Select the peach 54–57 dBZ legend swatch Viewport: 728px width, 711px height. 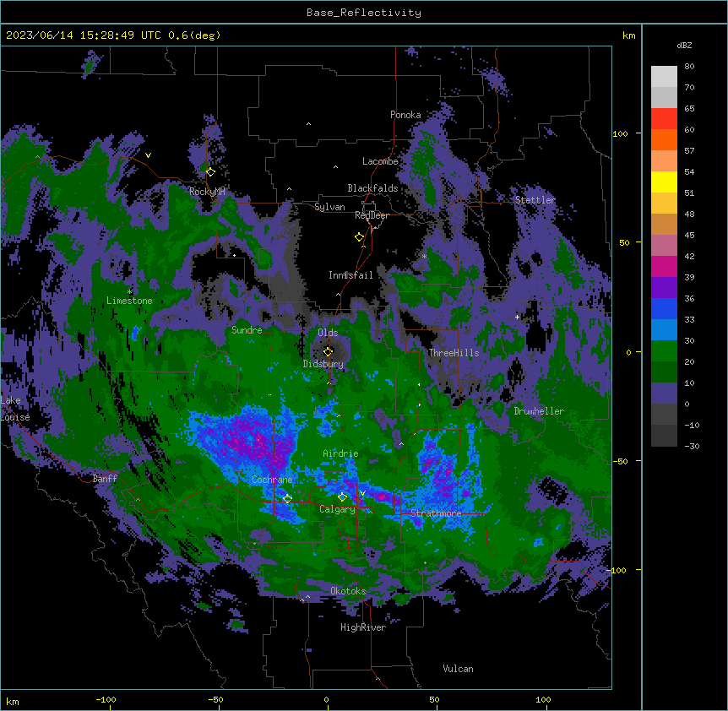click(664, 161)
